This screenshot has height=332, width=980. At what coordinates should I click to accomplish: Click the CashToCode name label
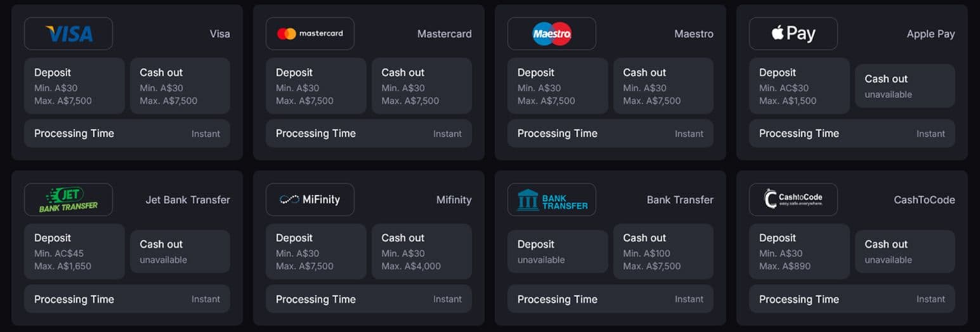point(924,200)
